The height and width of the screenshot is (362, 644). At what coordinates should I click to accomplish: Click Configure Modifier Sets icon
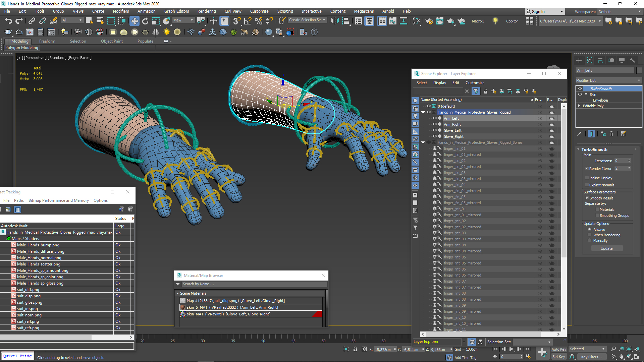tap(624, 134)
